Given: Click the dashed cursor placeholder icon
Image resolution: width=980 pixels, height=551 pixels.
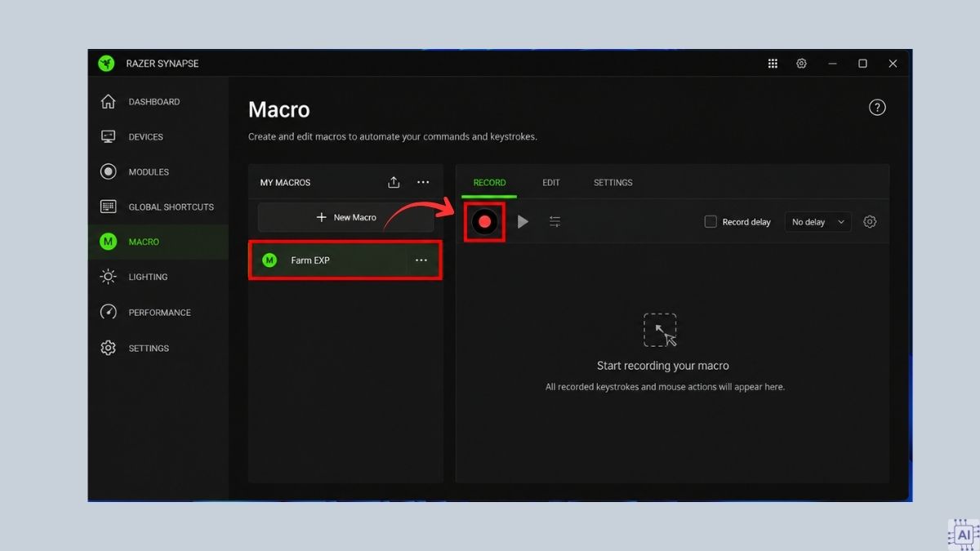Looking at the screenshot, I should point(660,330).
